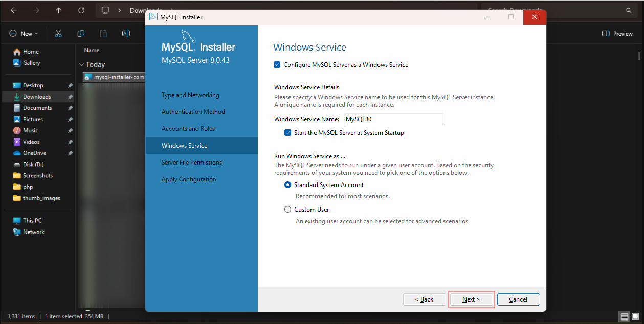Switch to large icons view in the status bar
This screenshot has width=644, height=324.
pos(635,317)
